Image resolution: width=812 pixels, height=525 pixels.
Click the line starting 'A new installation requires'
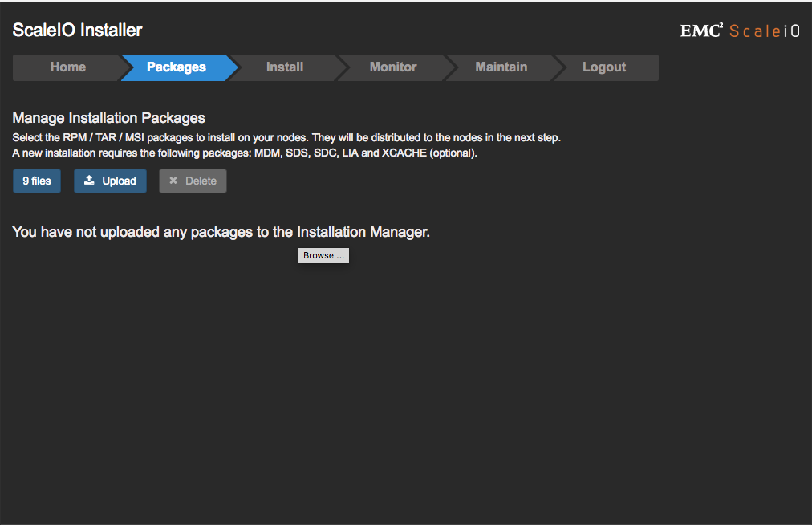(x=245, y=153)
